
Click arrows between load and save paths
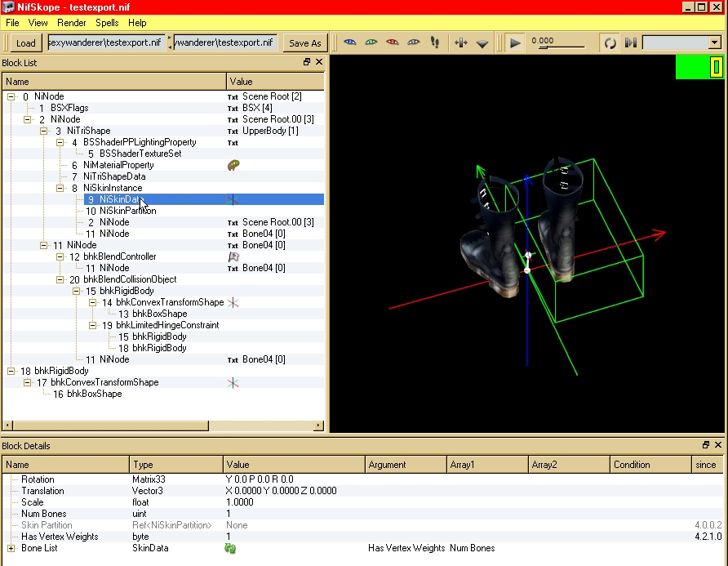click(170, 42)
